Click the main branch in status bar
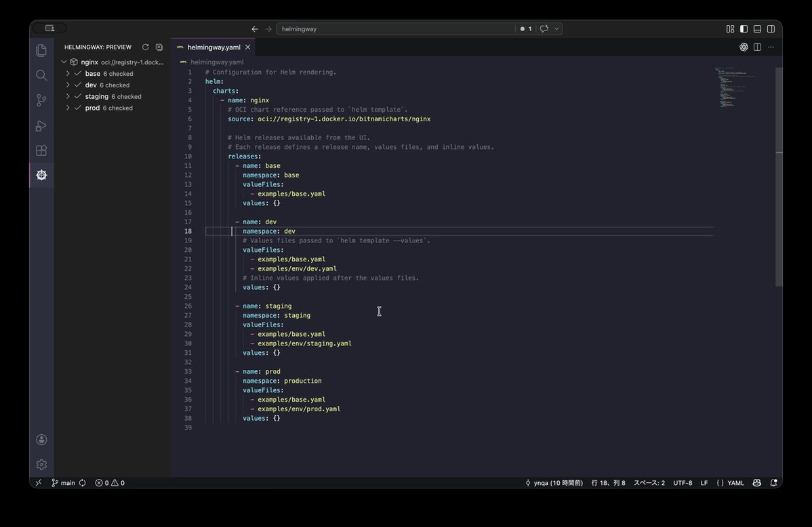Image resolution: width=812 pixels, height=527 pixels. pos(63,482)
